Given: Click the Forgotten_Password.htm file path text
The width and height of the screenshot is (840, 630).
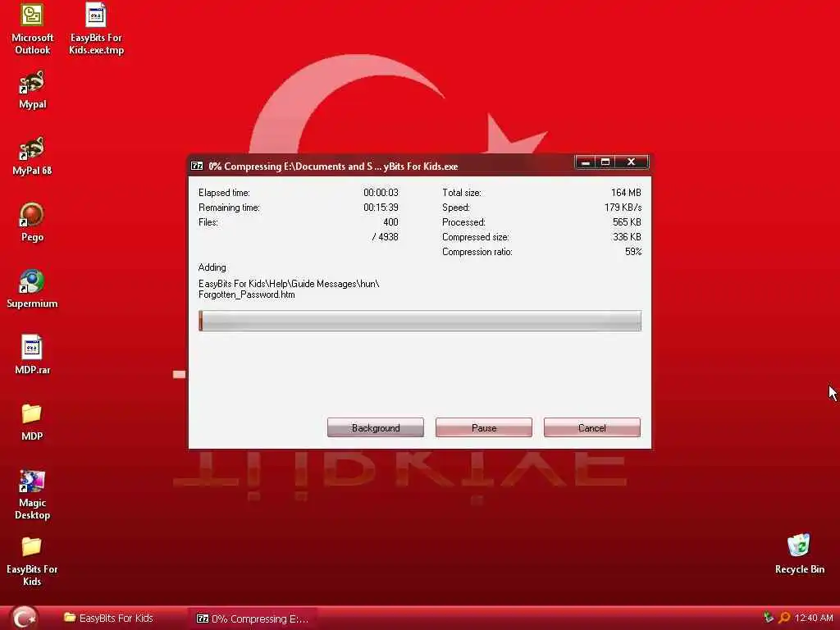Looking at the screenshot, I should point(289,289).
